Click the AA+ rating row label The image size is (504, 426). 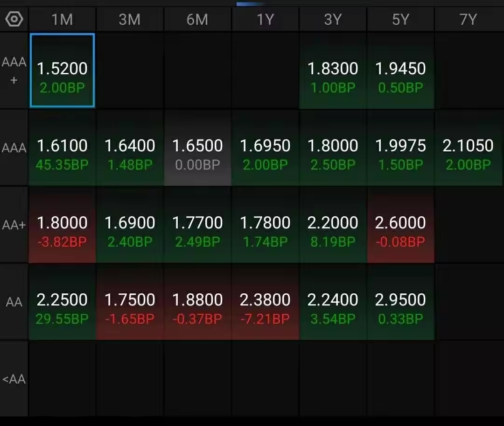(x=14, y=225)
